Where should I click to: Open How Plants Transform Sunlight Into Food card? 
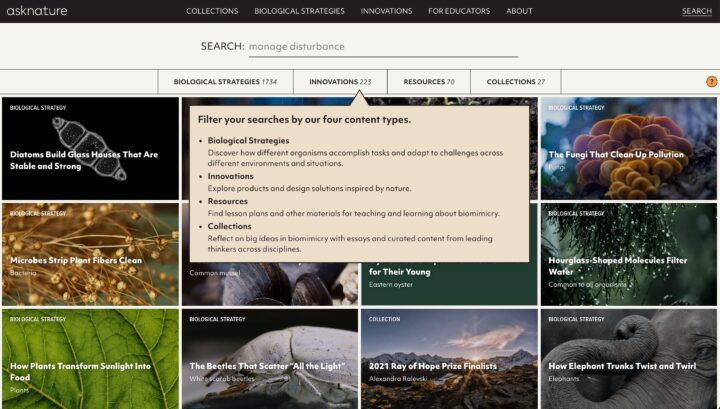coord(90,359)
